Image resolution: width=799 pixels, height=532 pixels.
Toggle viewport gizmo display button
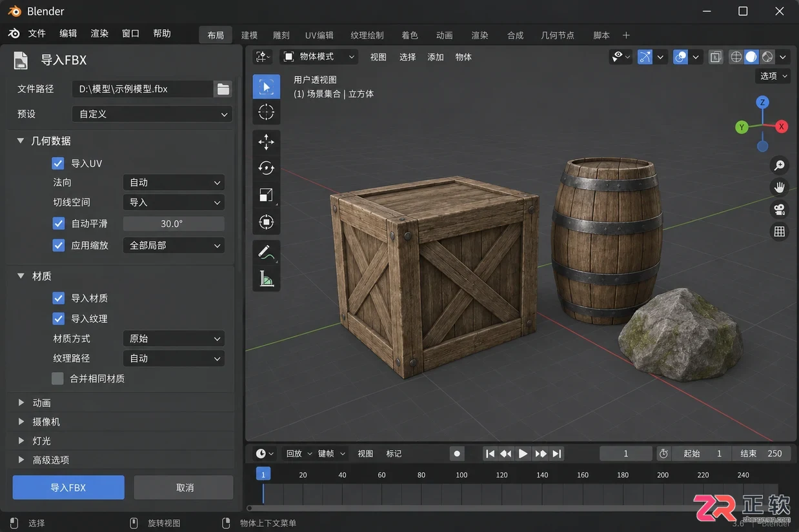pos(645,57)
